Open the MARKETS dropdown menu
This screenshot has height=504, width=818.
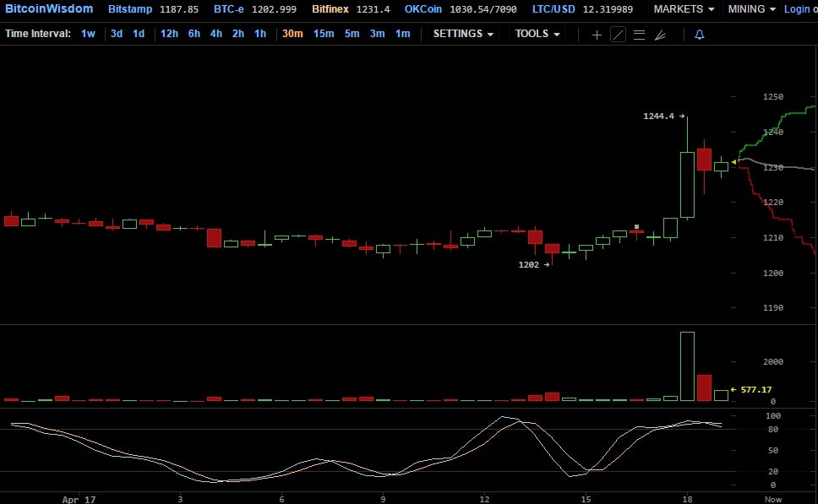684,9
